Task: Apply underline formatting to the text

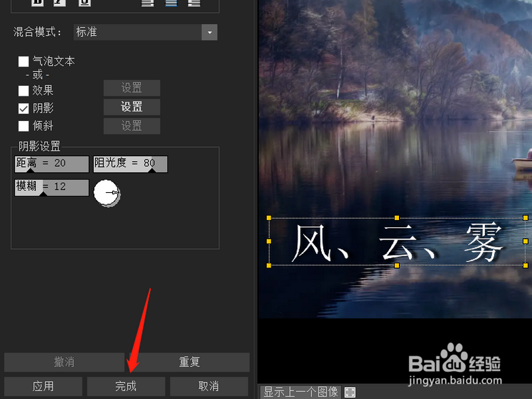Action: (x=86, y=3)
